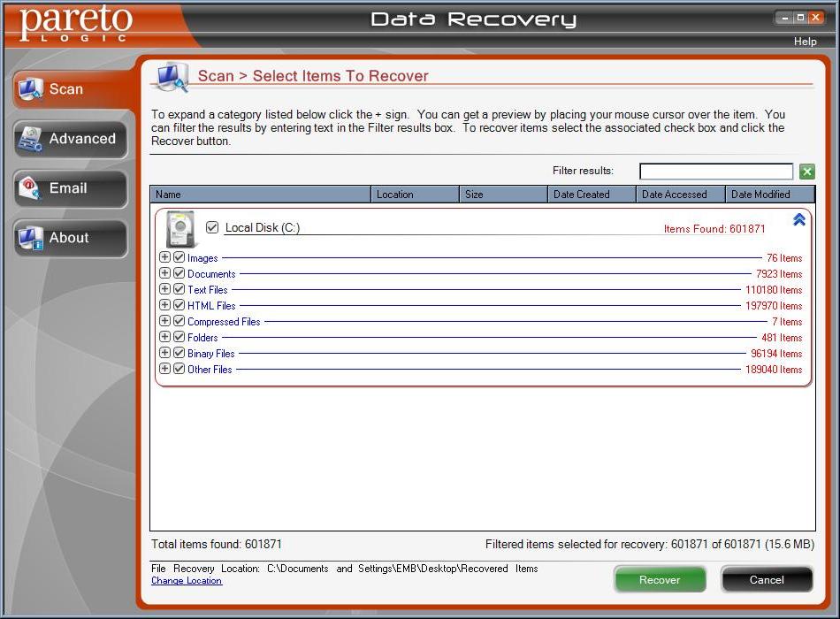Open the About sidebar icon
Image resolution: width=840 pixels, height=619 pixels.
click(31, 238)
